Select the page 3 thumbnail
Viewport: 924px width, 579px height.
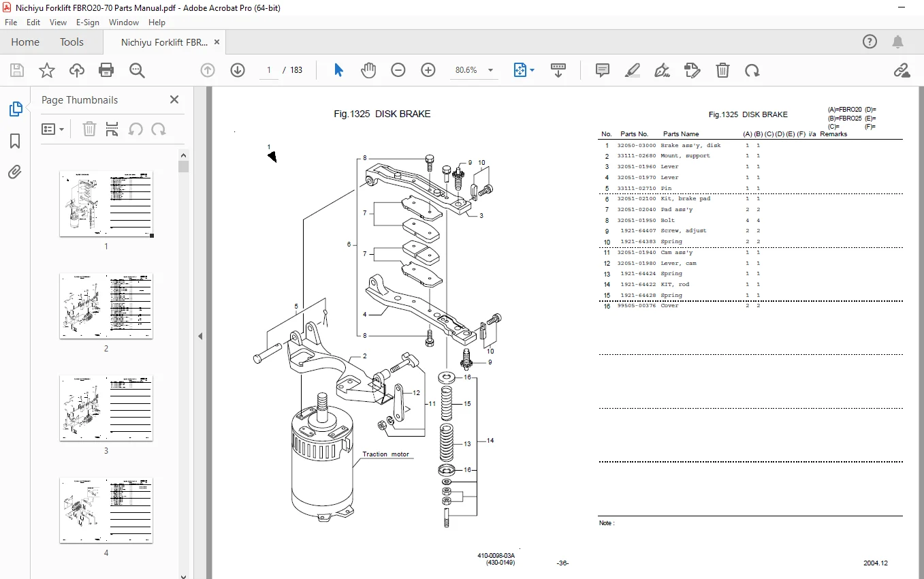click(106, 408)
